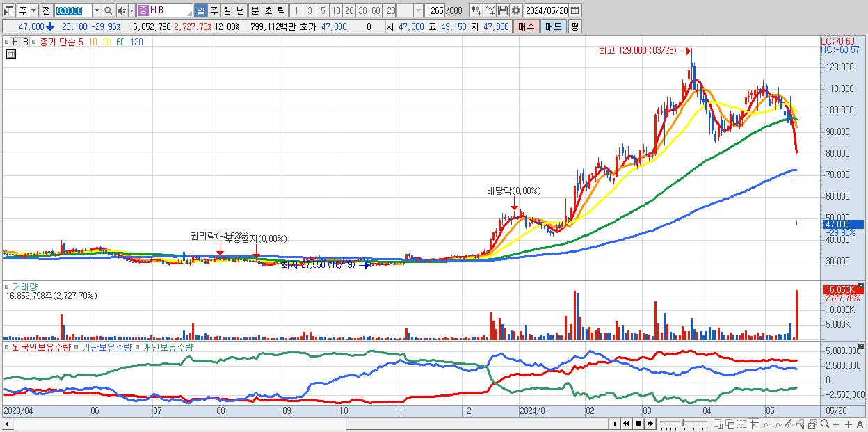Image resolution: width=868 pixels, height=432 pixels.
Task: Click the trend line check tool icon
Action: 490,10
